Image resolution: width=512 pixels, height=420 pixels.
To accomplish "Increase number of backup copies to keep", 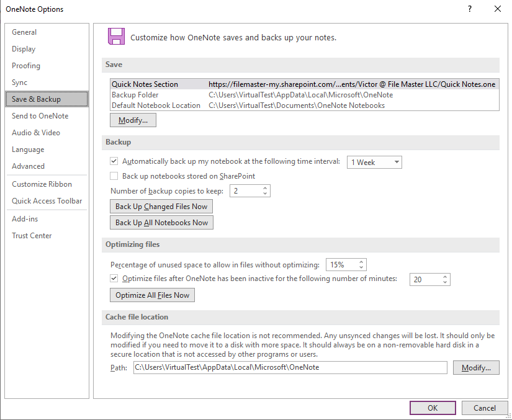I will tap(265, 189).
